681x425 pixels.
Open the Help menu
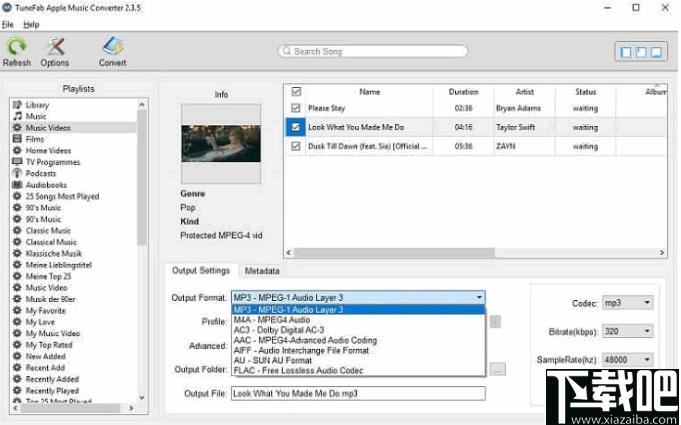click(x=31, y=24)
